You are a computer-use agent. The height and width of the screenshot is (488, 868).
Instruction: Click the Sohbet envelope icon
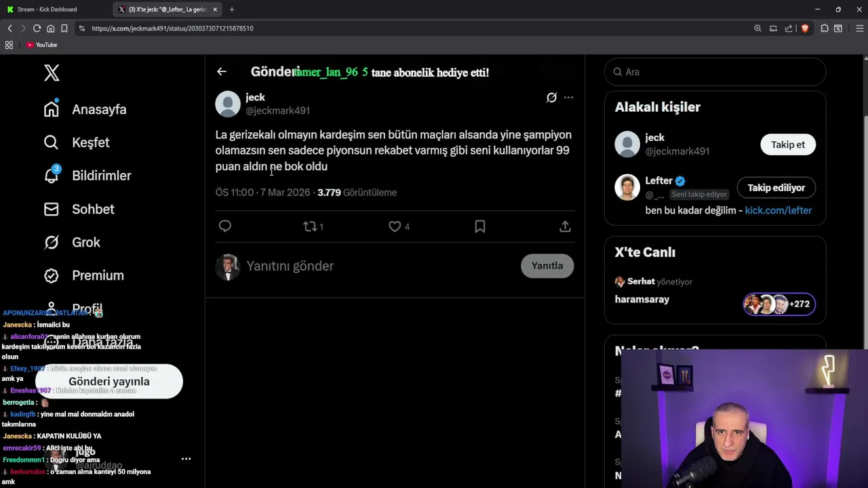point(52,209)
